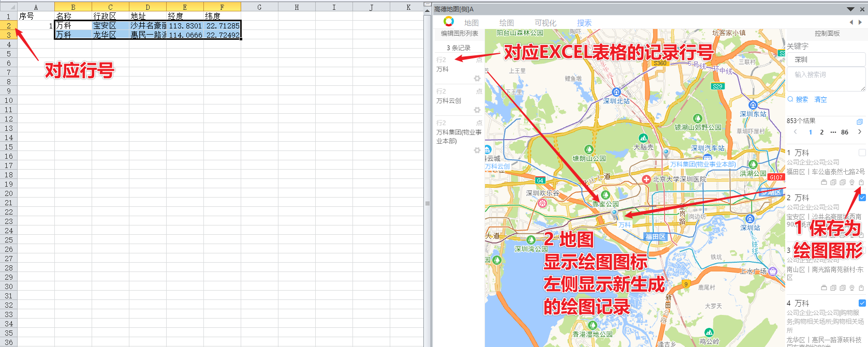Click the keyword field containing 深圳
Image resolution: width=868 pixels, height=347 pixels.
pyautogui.click(x=827, y=59)
